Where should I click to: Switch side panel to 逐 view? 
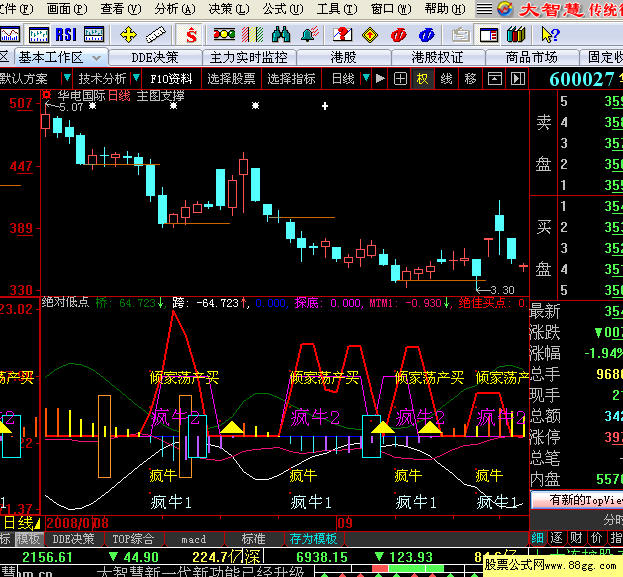pyautogui.click(x=556, y=538)
